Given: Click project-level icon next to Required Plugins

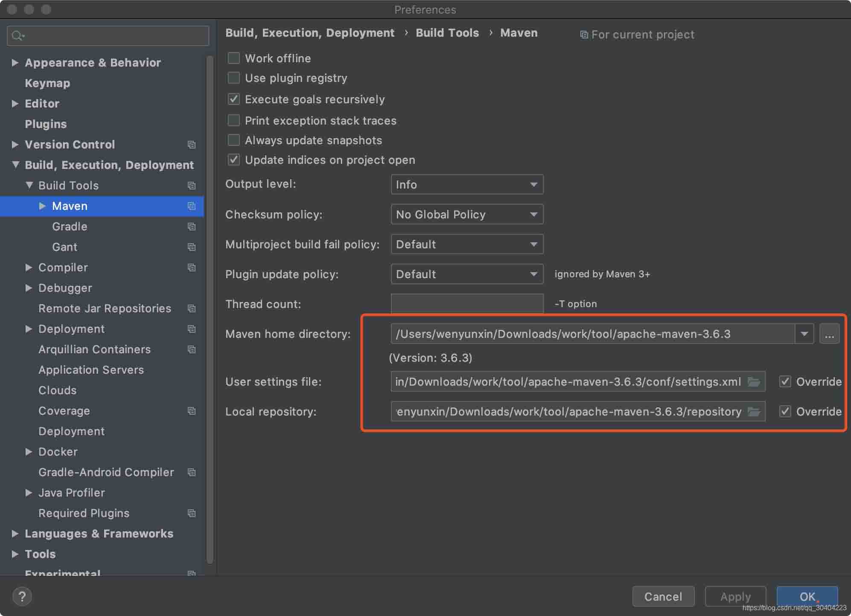Looking at the screenshot, I should [192, 513].
